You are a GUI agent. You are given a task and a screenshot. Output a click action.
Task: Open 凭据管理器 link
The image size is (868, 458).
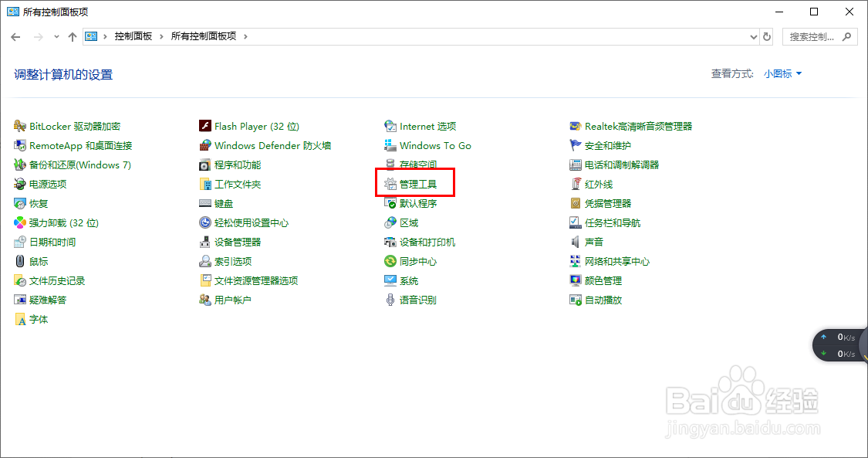click(608, 204)
